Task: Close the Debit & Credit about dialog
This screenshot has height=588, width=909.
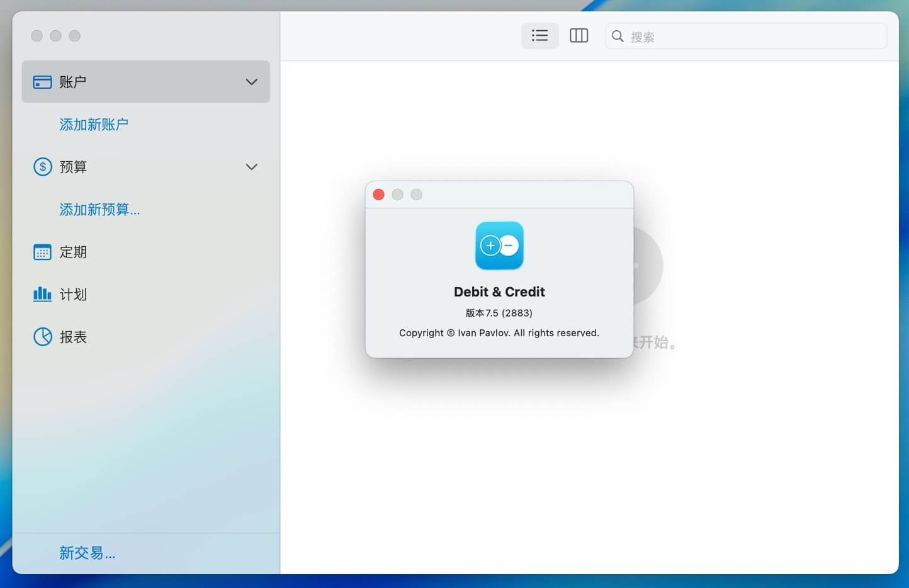Action: pos(378,195)
